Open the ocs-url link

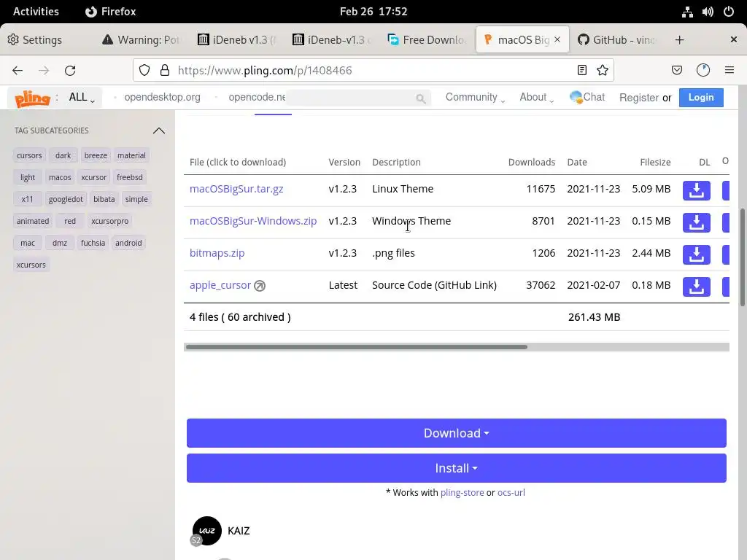(x=511, y=492)
